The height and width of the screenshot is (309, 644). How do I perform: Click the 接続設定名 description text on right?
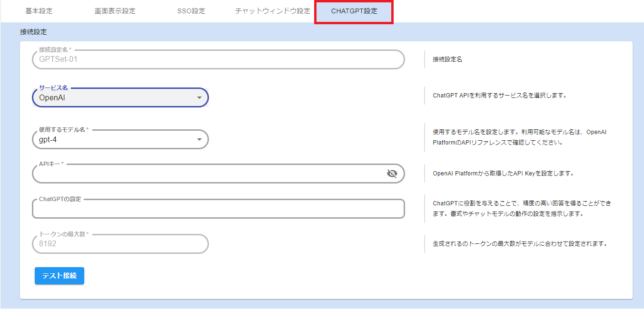447,60
